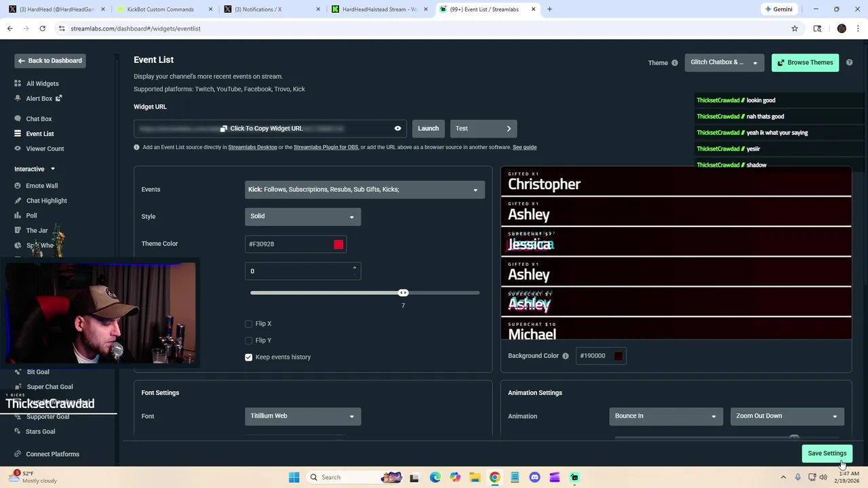This screenshot has height=488, width=868.
Task: Click Browse Themes button
Action: click(805, 62)
